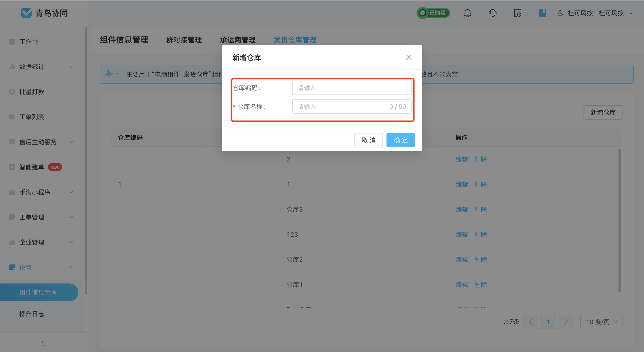
Task: Click the 售后主动服务 chat icon
Action: [x=12, y=142]
